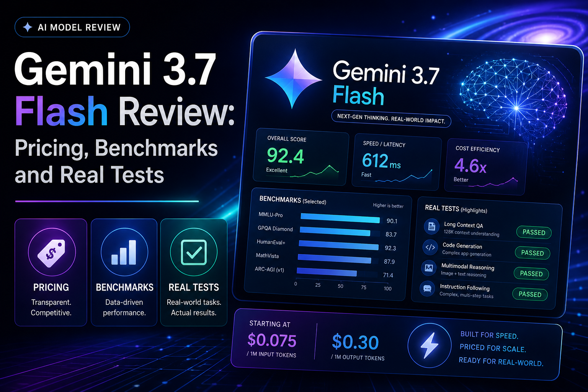Click the ARC-AGI (v1) benchmark bar
This screenshot has width=588, height=392.
[327, 272]
